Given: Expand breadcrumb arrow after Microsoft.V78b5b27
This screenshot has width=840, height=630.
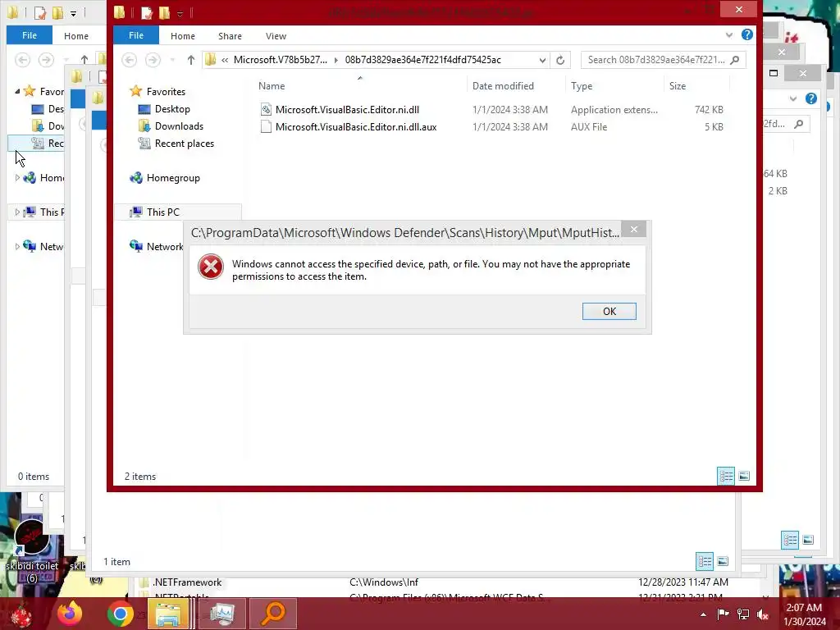Looking at the screenshot, I should [336, 60].
